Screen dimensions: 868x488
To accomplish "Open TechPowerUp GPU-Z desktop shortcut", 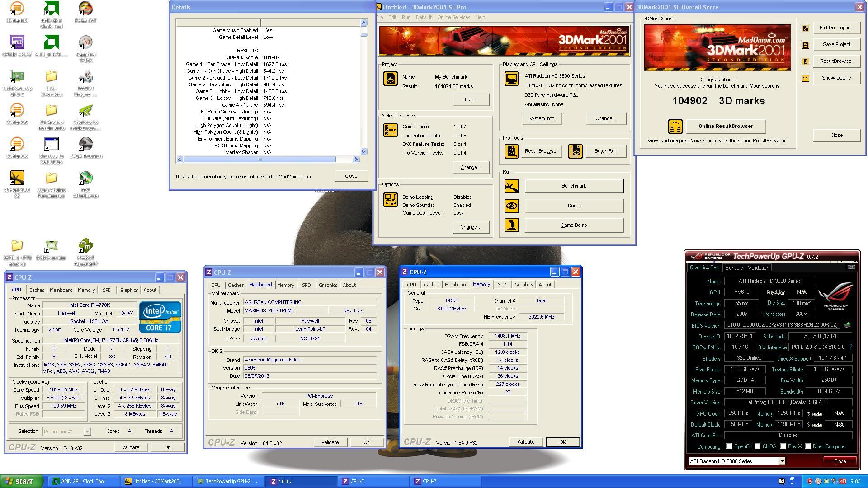I will coord(17,83).
